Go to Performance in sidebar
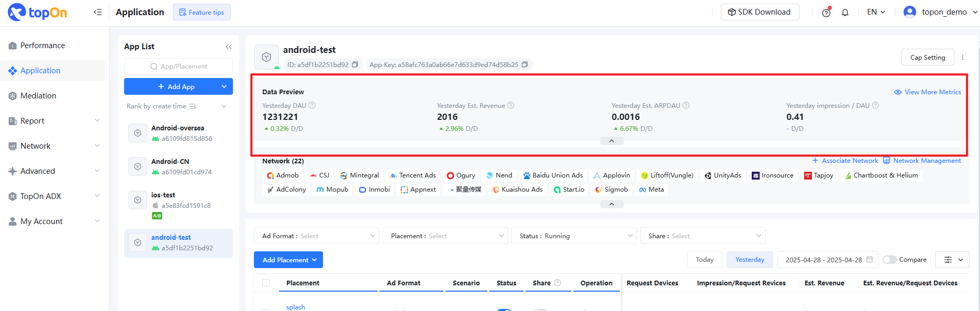 tap(42, 46)
